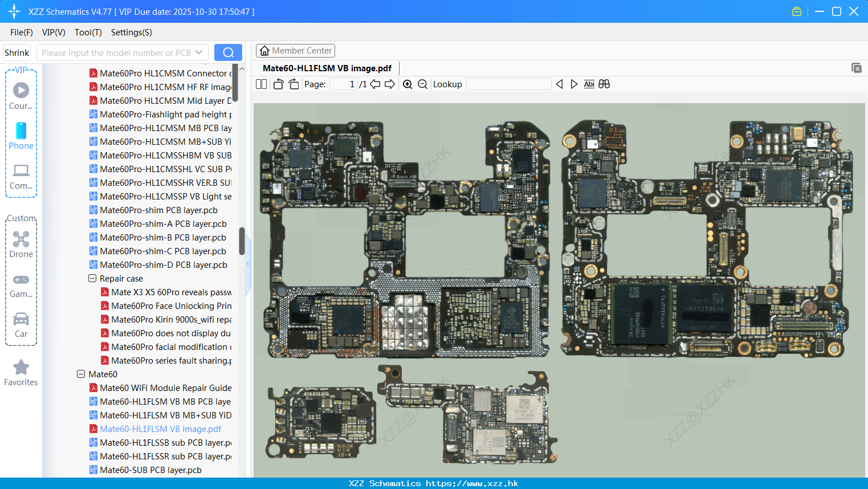
Task: Find next lookup result
Action: click(574, 84)
